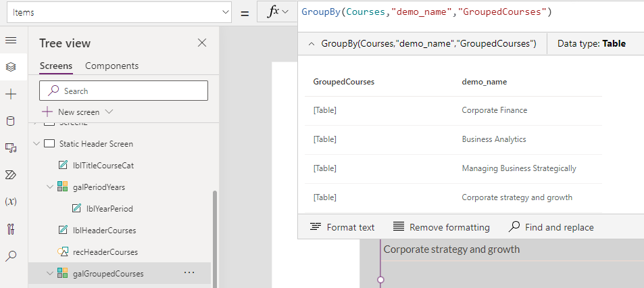Collapse the galPeriodYears gallery node
Screen dimensions: 644x288
click(50, 187)
